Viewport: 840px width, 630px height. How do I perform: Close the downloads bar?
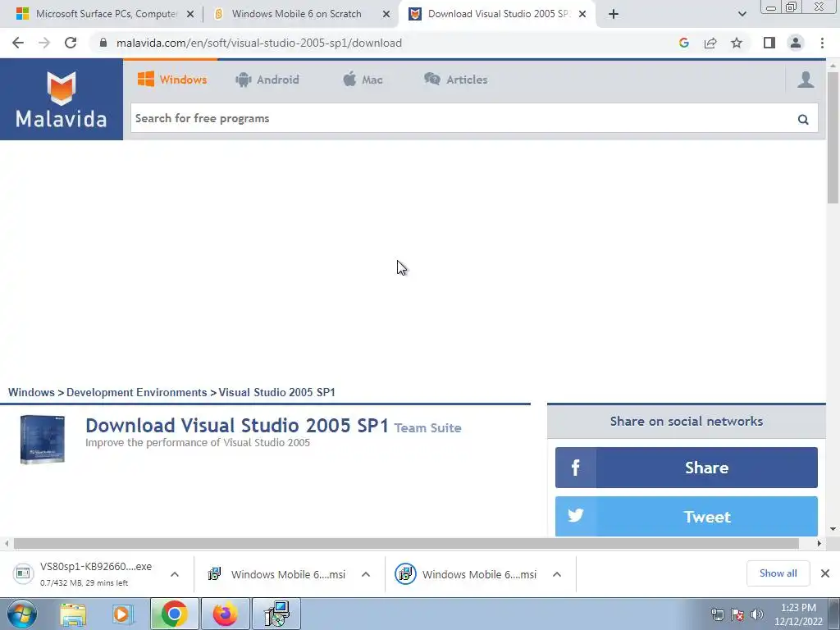click(825, 573)
